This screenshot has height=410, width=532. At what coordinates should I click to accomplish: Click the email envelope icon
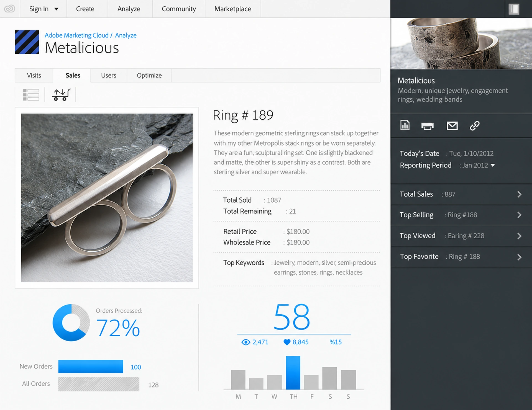(452, 126)
